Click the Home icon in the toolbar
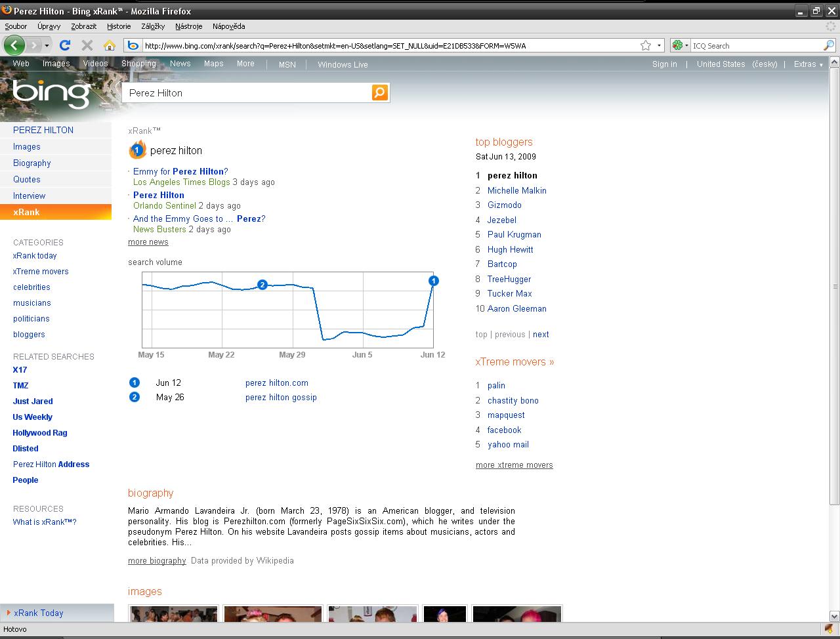The width and height of the screenshot is (840, 639). [109, 45]
